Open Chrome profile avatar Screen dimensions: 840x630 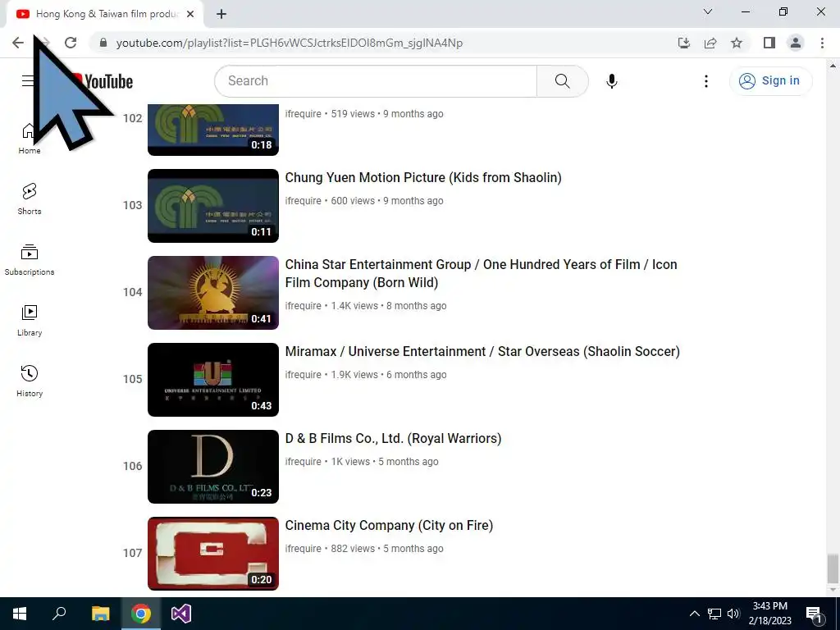tap(796, 43)
